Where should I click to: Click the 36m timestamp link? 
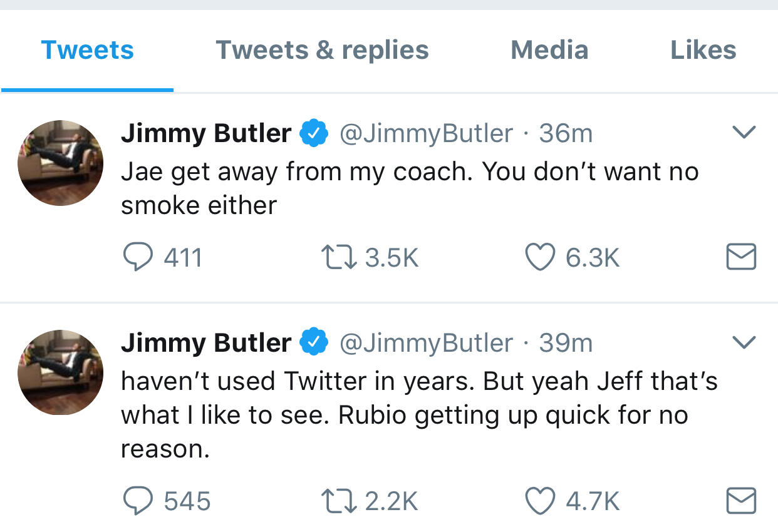point(566,133)
